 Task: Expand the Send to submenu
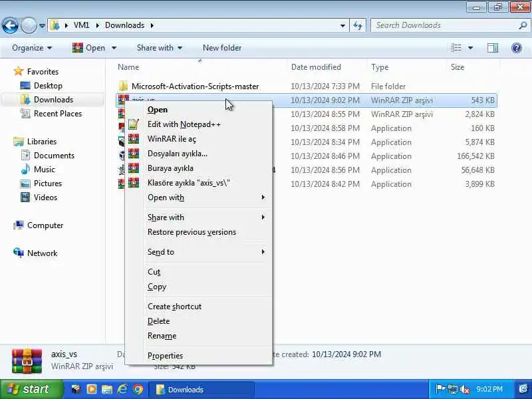(x=198, y=252)
